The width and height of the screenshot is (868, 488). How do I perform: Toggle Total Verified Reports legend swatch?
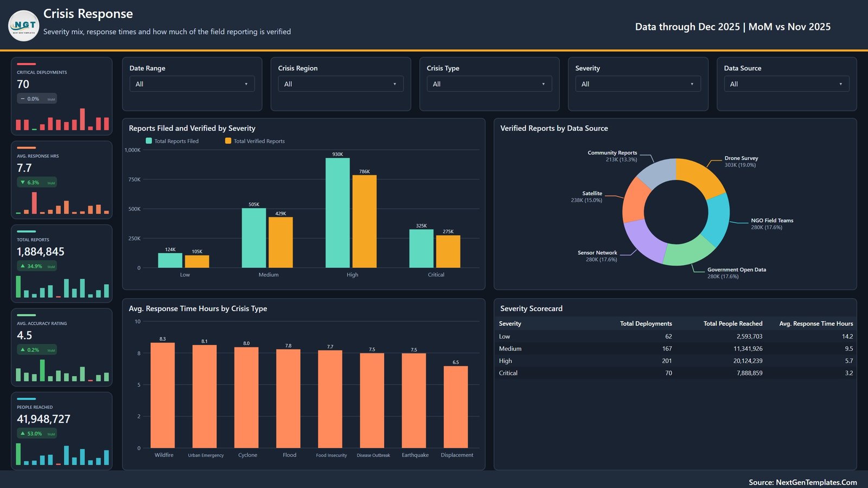pos(228,141)
